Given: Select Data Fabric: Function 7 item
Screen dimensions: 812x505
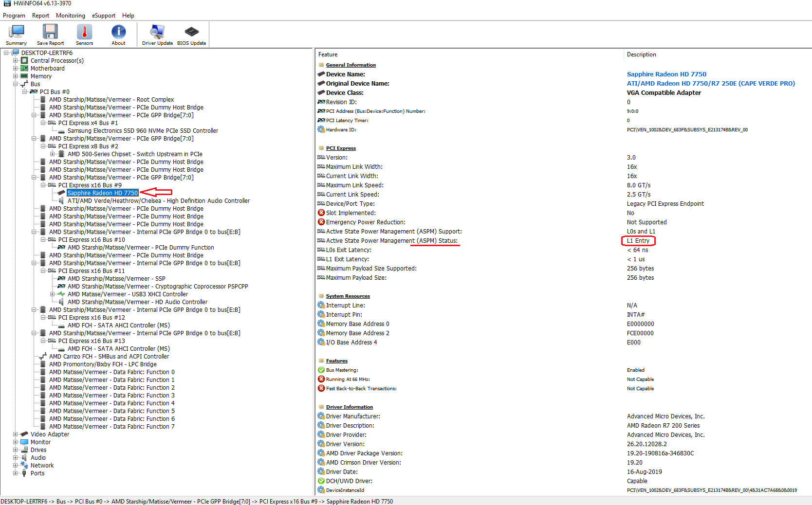Looking at the screenshot, I should [x=112, y=427].
